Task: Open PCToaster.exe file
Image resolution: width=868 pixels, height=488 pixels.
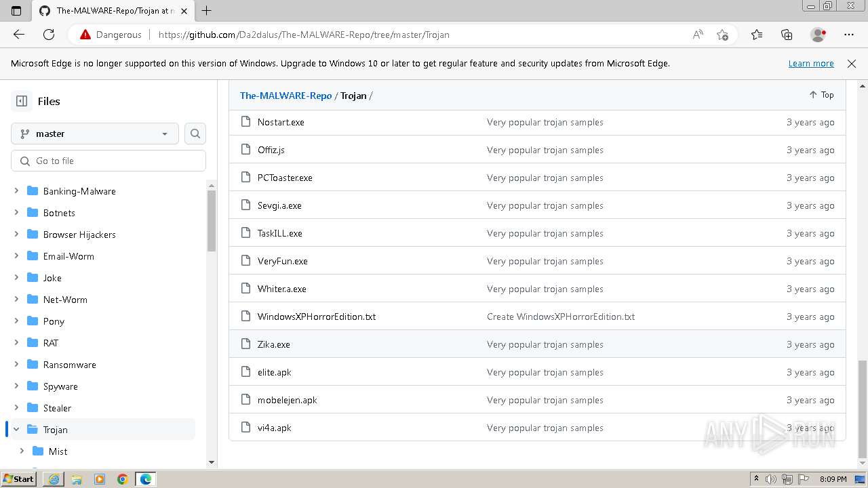Action: [x=285, y=178]
